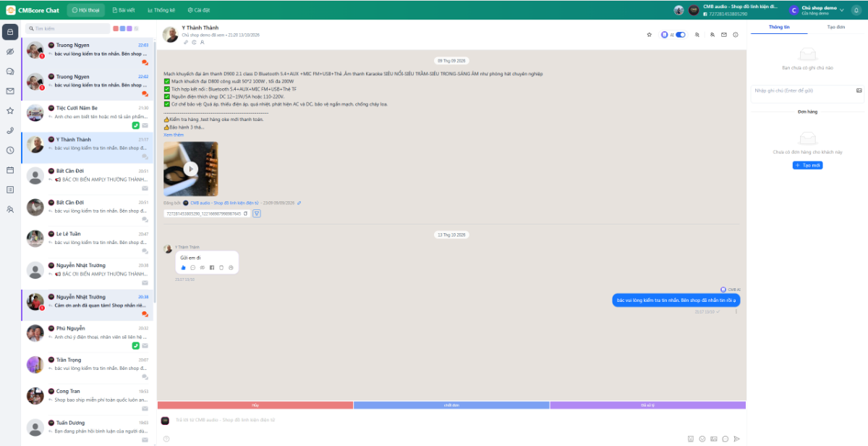Viewport: 868px width, 446px height.
Task: Click the phone filter sidebar icon
Action: (10, 130)
